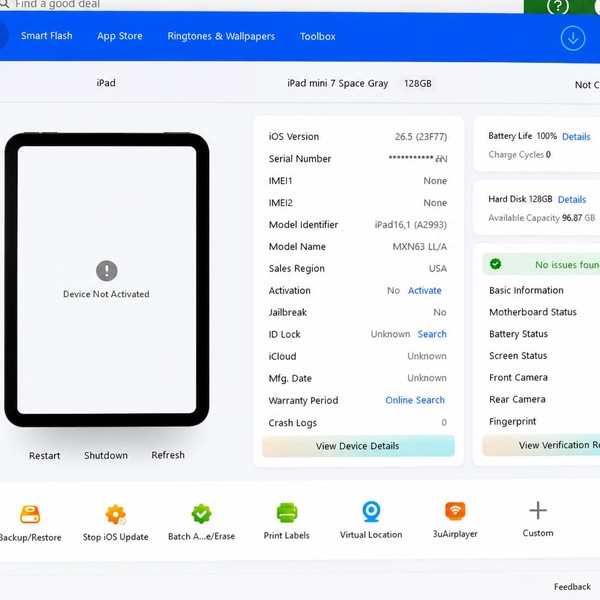The height and width of the screenshot is (600, 600).
Task: Open Hard Disk Details link
Action: click(x=572, y=199)
